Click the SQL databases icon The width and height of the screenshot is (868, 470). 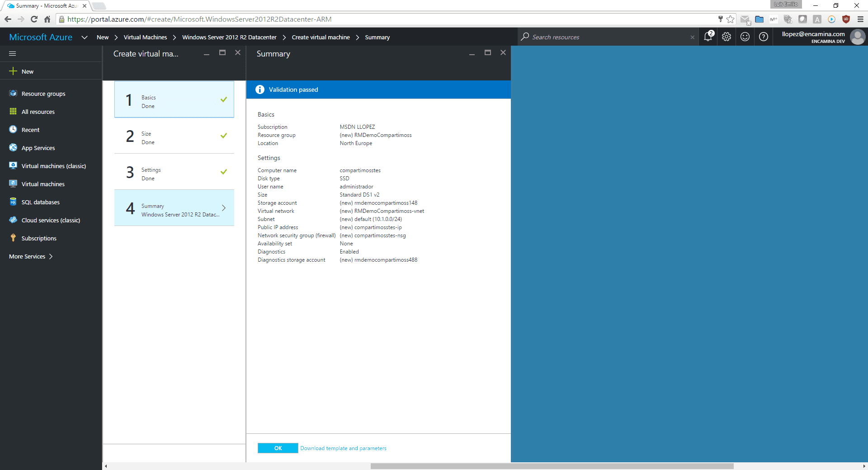[13, 202]
